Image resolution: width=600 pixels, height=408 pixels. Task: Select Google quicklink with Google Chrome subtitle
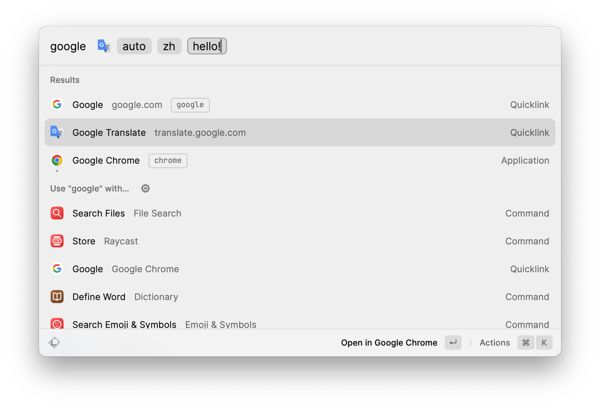300,269
